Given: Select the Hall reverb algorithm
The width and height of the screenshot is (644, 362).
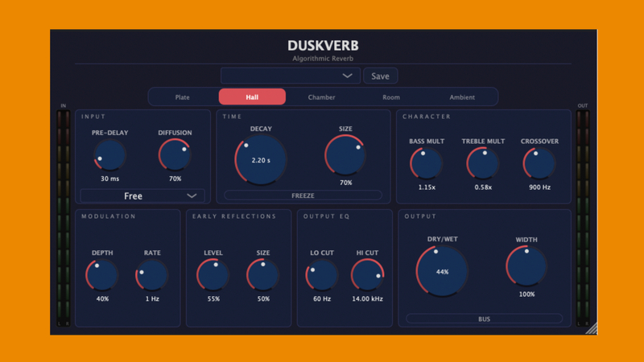Looking at the screenshot, I should pyautogui.click(x=252, y=97).
